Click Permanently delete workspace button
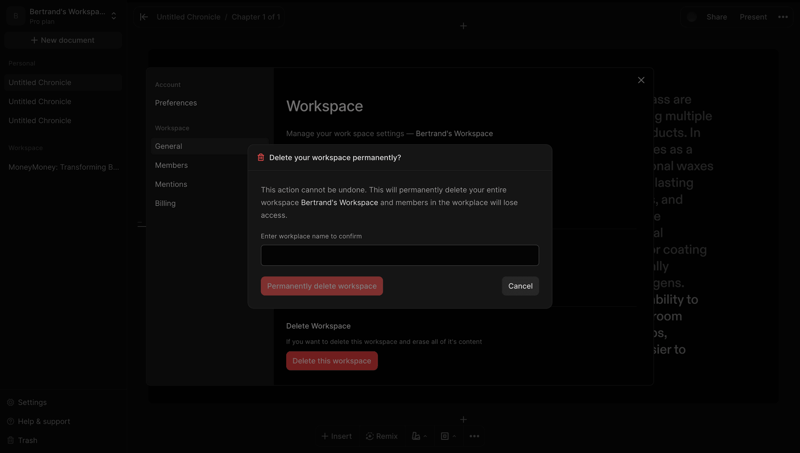Viewport: 800px width, 453px height. pyautogui.click(x=322, y=286)
